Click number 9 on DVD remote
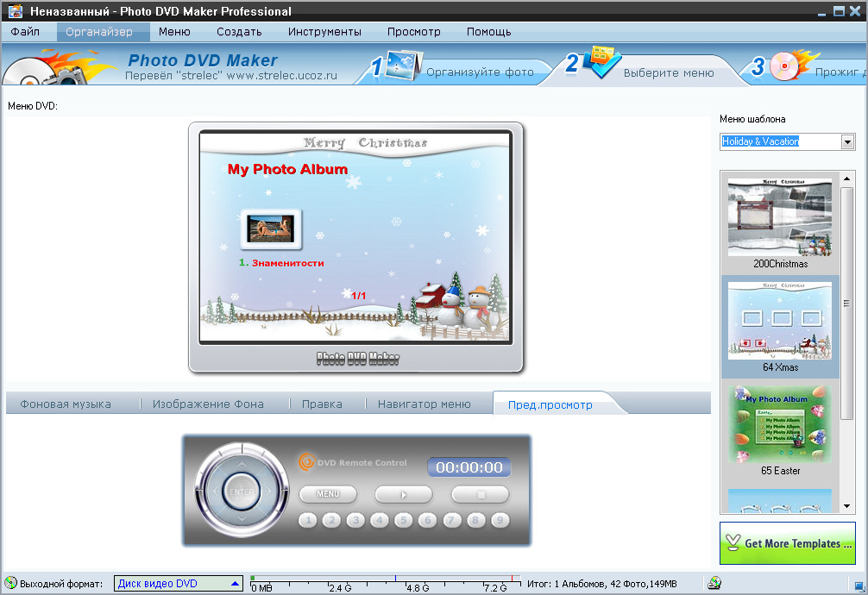Viewport: 868px width, 595px height. pos(500,520)
